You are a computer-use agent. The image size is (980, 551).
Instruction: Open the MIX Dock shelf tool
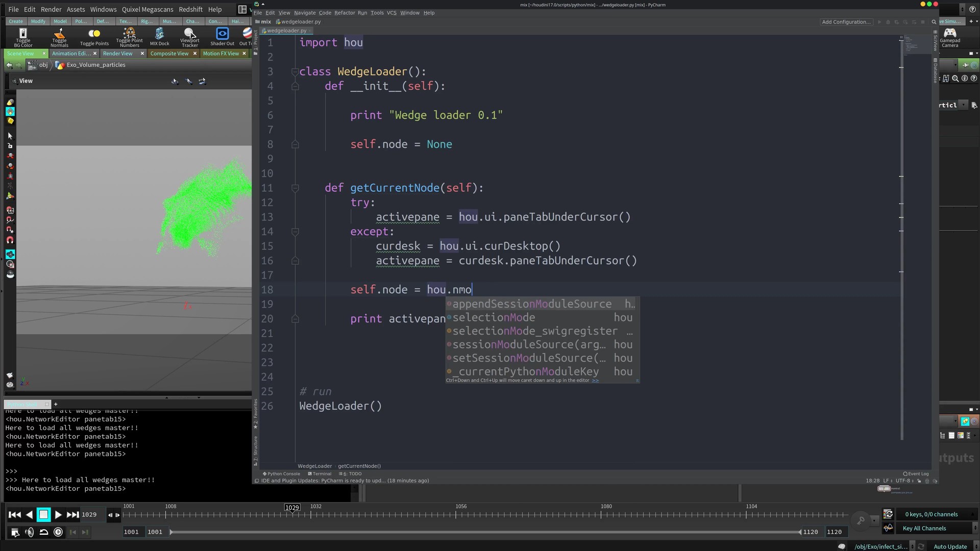click(x=159, y=37)
